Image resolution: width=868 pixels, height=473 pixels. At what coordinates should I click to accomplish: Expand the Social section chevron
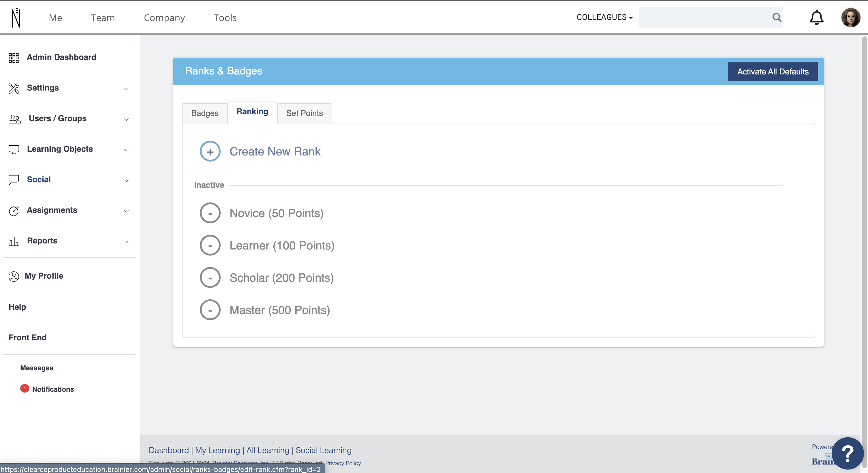pos(126,181)
